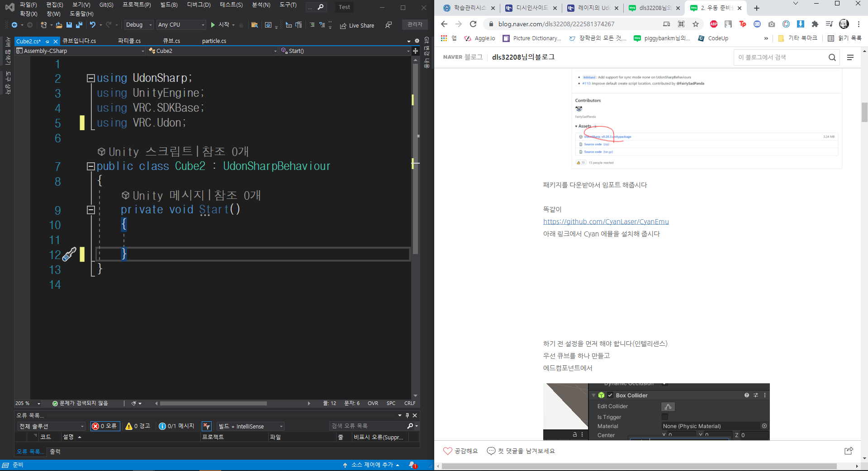868x471 pixels.
Task: Click the 시작 start debugging button
Action: click(x=220, y=25)
